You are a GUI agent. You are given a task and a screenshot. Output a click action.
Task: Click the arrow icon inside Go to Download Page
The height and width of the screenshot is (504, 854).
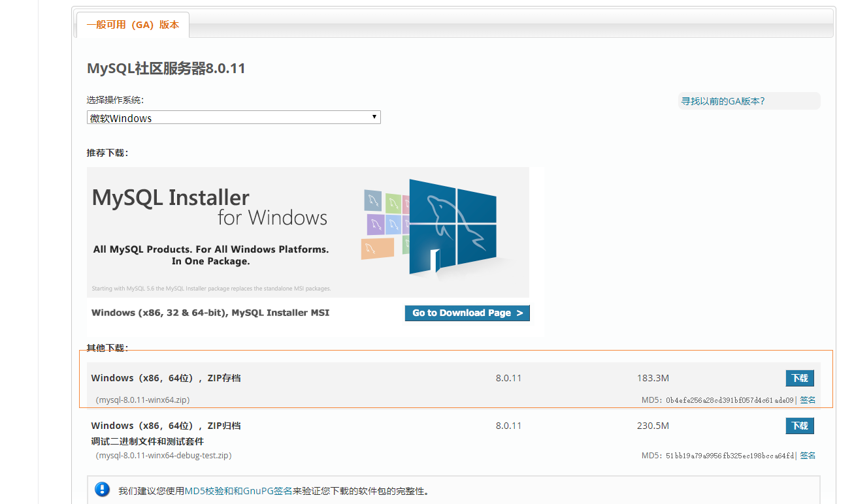coord(519,313)
